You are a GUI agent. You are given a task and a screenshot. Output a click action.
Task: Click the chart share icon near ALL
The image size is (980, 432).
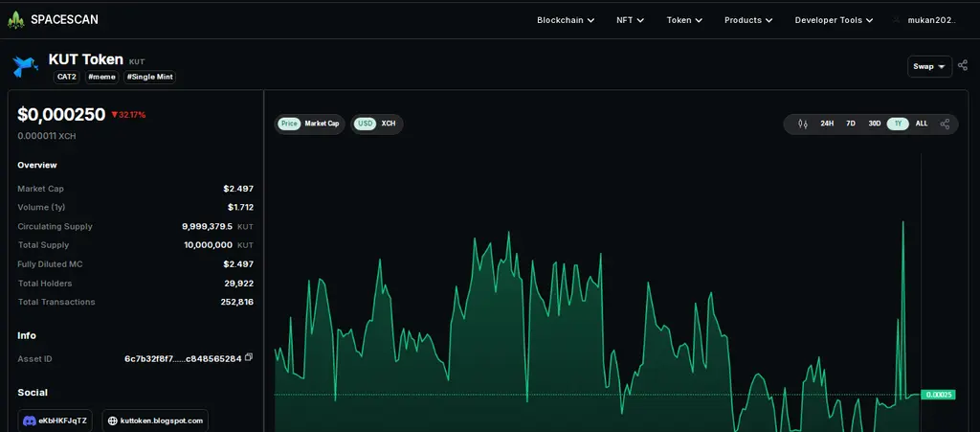(945, 124)
